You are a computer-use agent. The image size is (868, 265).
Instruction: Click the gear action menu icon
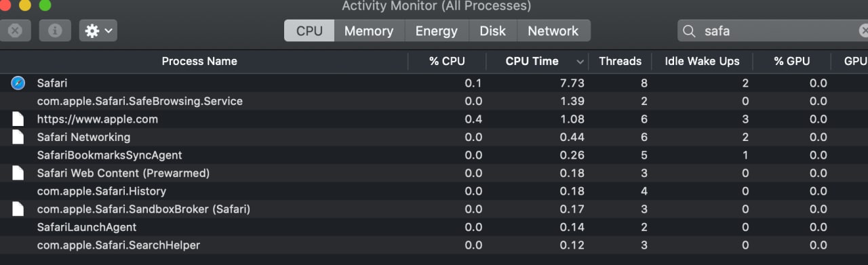point(92,30)
